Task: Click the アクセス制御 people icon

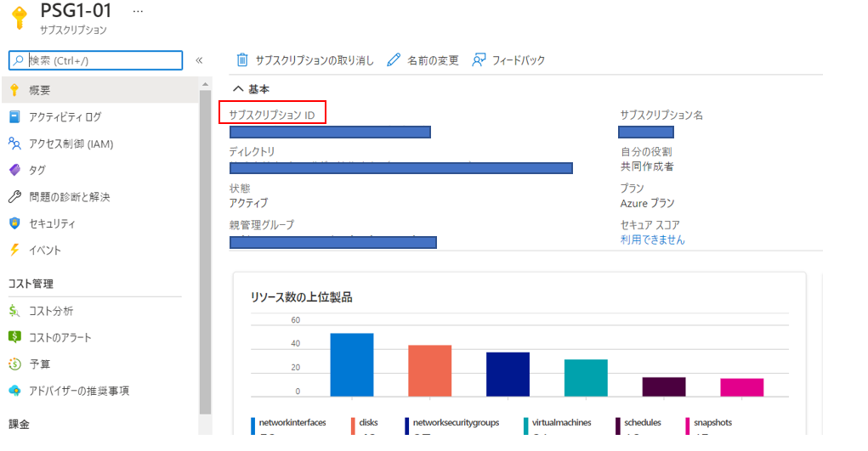Action: [15, 144]
